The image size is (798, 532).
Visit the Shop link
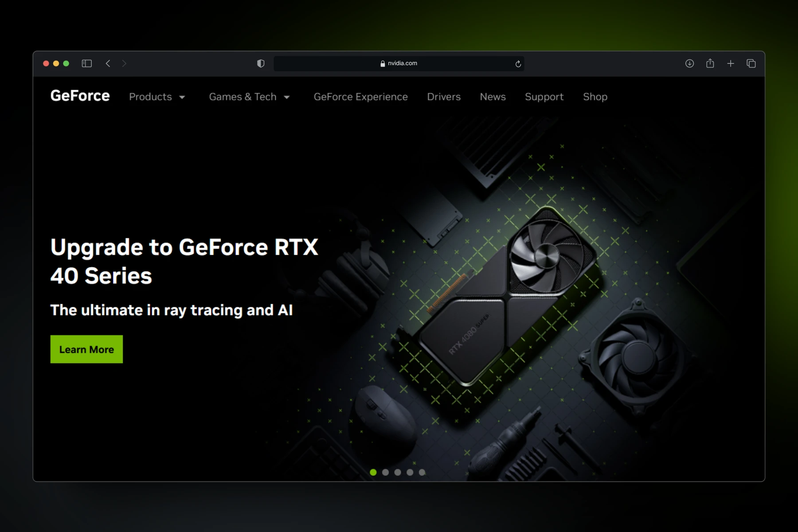point(595,97)
